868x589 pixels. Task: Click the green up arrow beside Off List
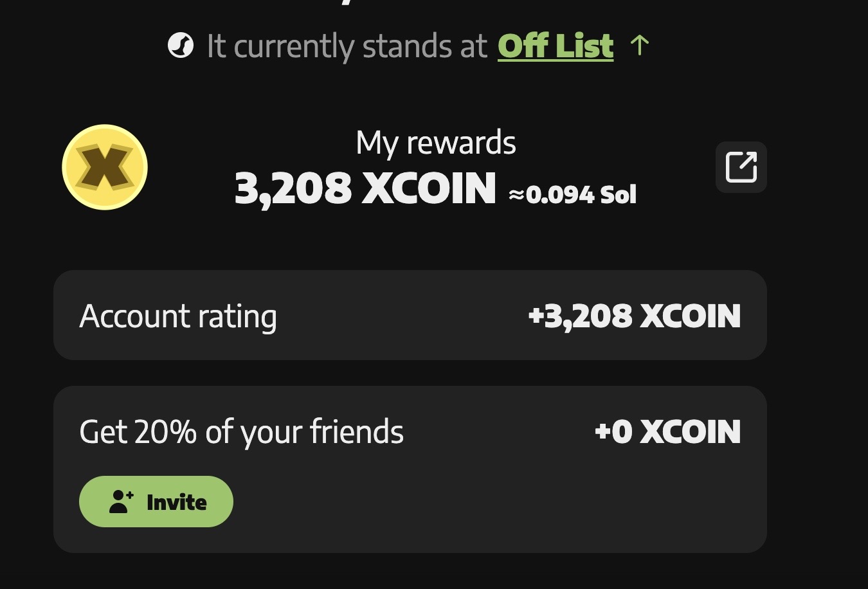pos(639,45)
